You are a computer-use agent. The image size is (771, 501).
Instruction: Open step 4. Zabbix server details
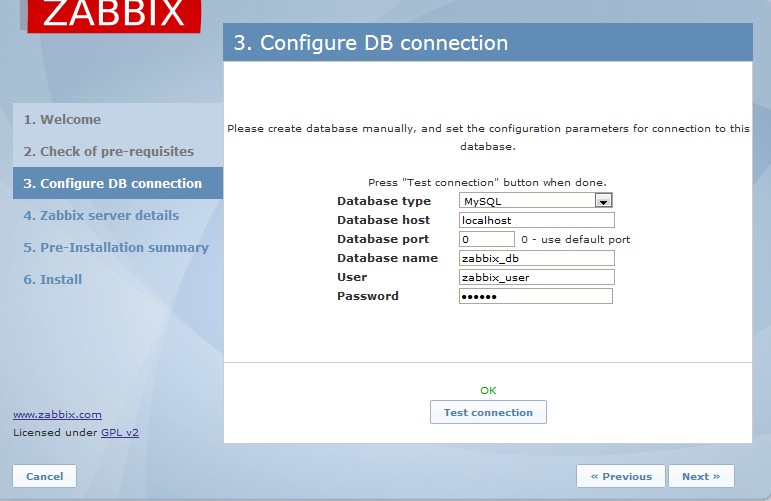click(x=101, y=215)
